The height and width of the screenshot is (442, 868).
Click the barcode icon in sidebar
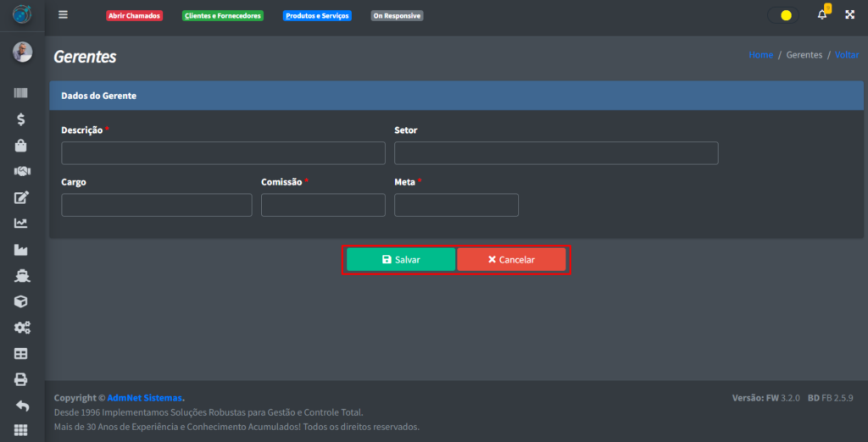pos(21,94)
